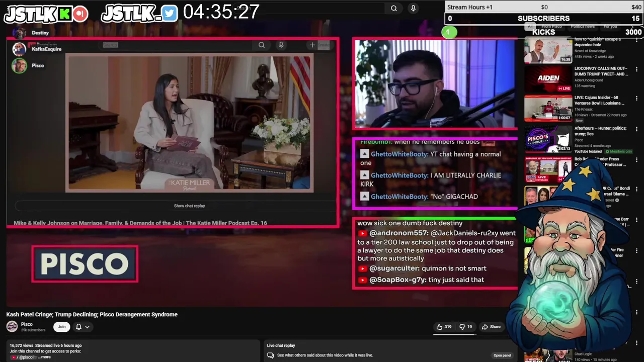
Task: Click the live chat replay speech bubble icon
Action: coord(270,355)
